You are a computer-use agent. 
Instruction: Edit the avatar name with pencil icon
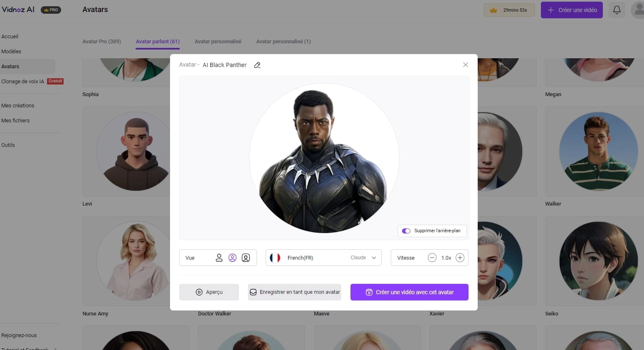[257, 65]
